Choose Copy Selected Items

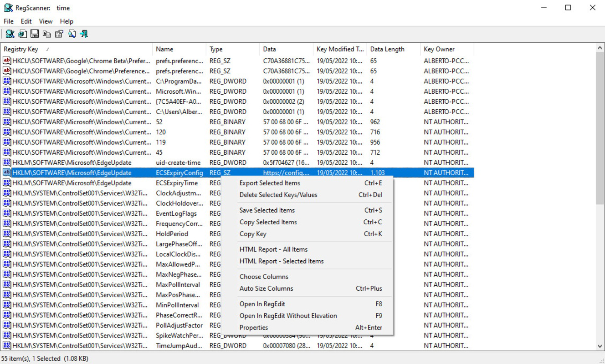pyautogui.click(x=307, y=222)
